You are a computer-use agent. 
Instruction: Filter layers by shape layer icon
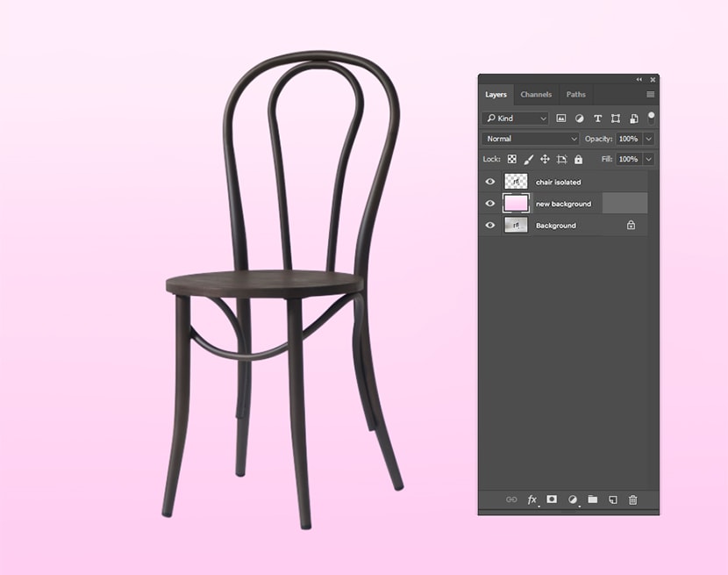(x=616, y=119)
